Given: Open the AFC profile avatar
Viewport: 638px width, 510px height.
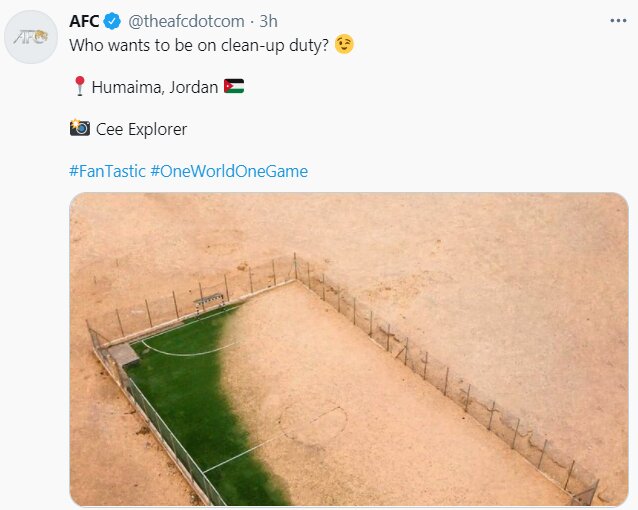Looking at the screenshot, I should tap(30, 38).
